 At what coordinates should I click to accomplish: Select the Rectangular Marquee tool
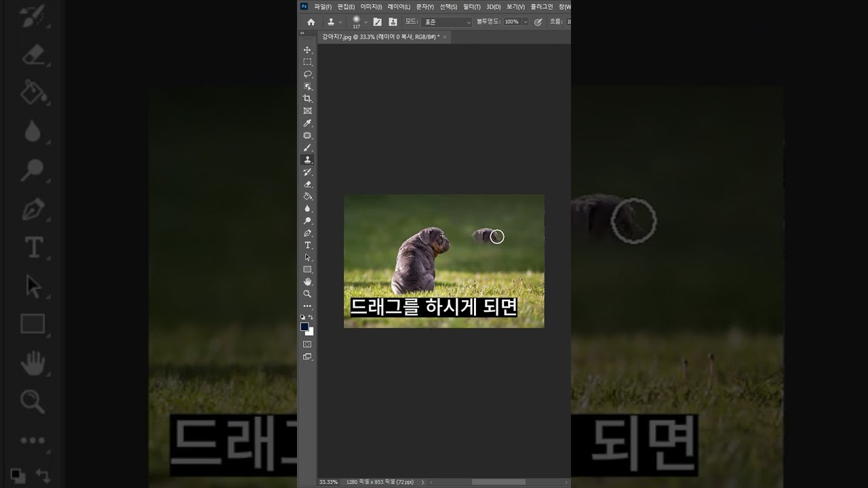[307, 62]
